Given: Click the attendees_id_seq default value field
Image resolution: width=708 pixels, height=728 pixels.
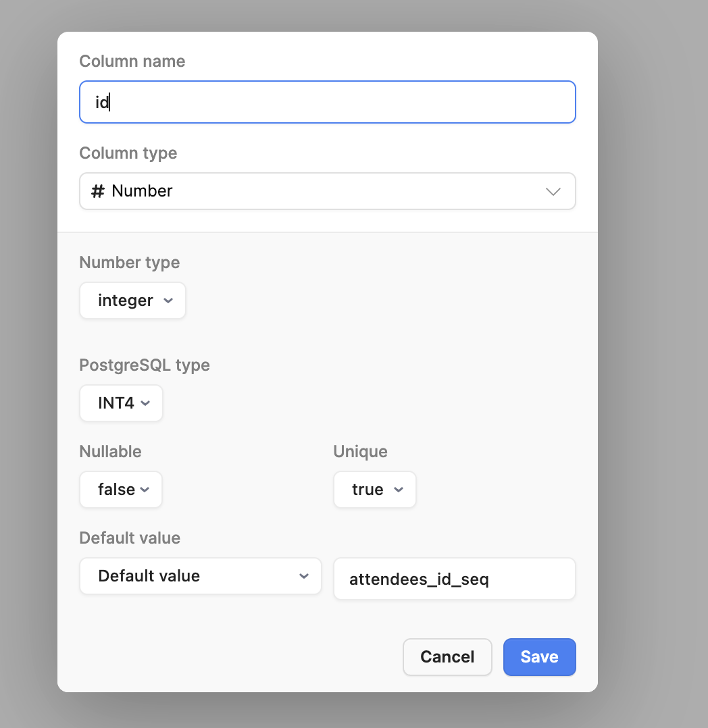Looking at the screenshot, I should (455, 579).
